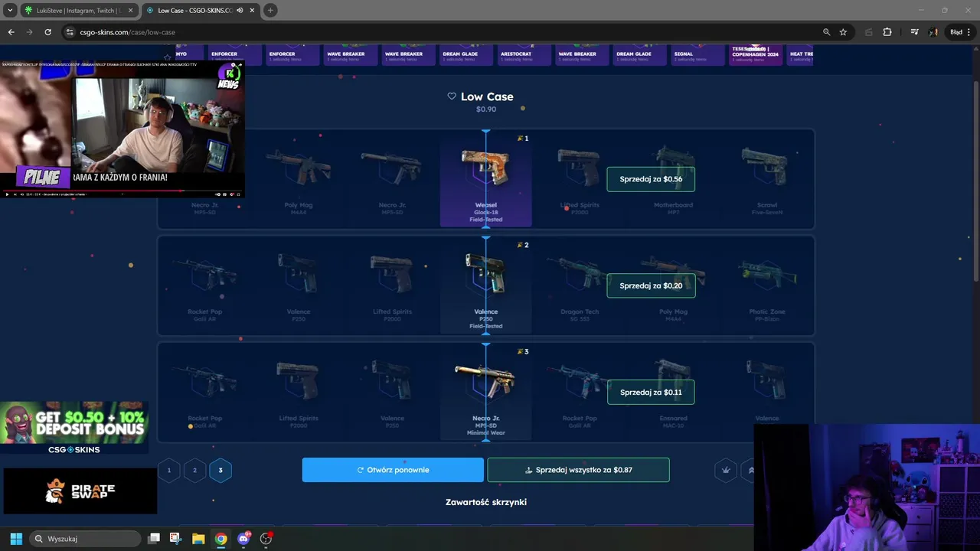The width and height of the screenshot is (980, 551).
Task: Click the Dragon Tech SG 553 skin
Action: [580, 285]
